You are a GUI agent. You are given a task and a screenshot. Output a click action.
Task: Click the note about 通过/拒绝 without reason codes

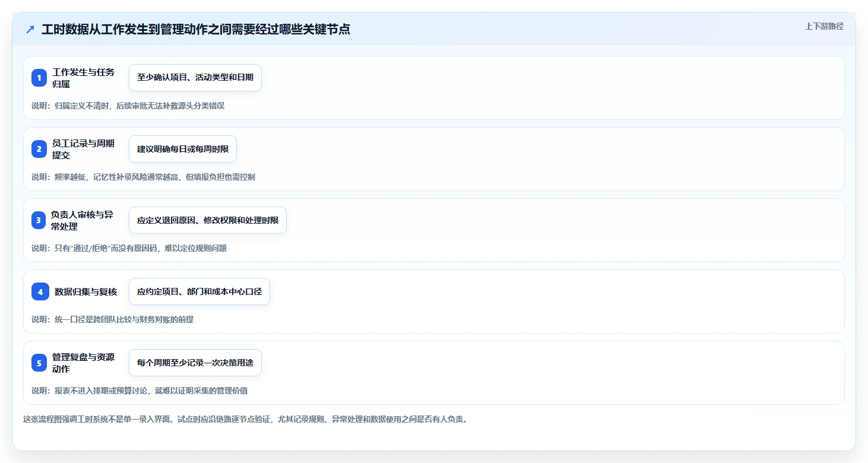point(129,248)
